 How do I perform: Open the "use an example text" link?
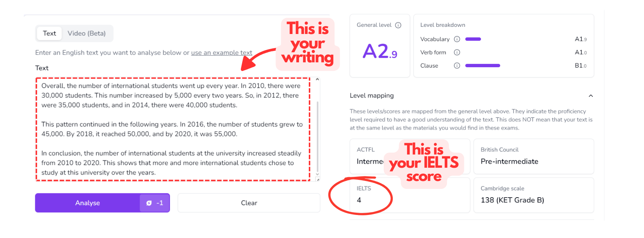pyautogui.click(x=221, y=53)
